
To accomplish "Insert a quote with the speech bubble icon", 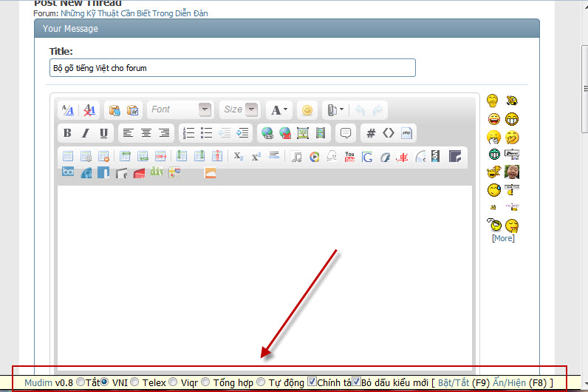I will coord(343,133).
